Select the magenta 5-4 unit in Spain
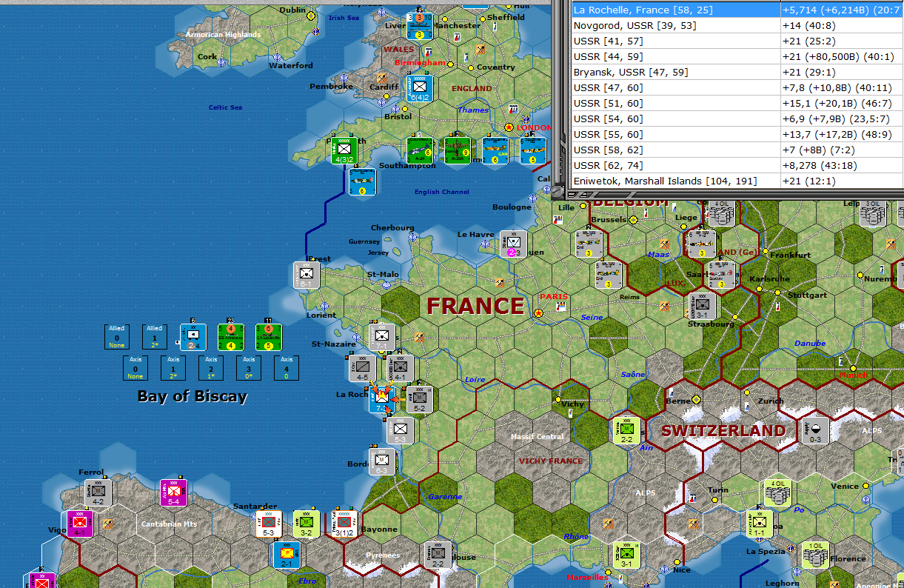 pyautogui.click(x=174, y=493)
